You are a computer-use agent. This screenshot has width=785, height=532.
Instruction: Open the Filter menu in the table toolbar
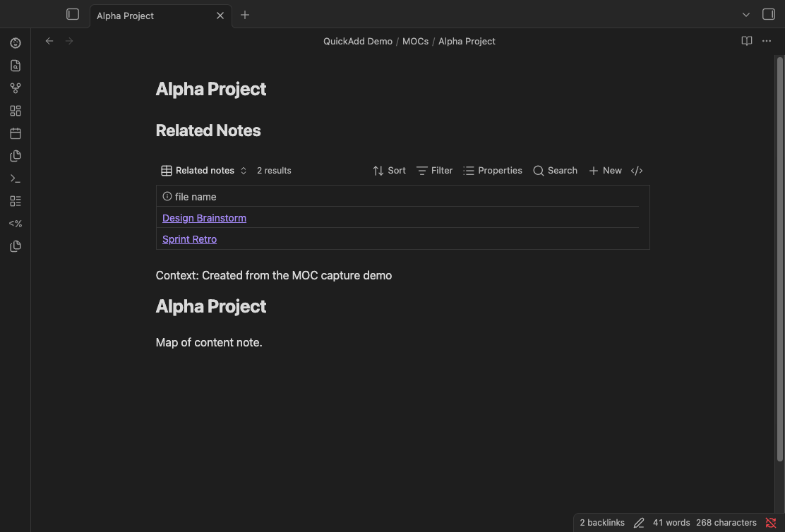[435, 171]
